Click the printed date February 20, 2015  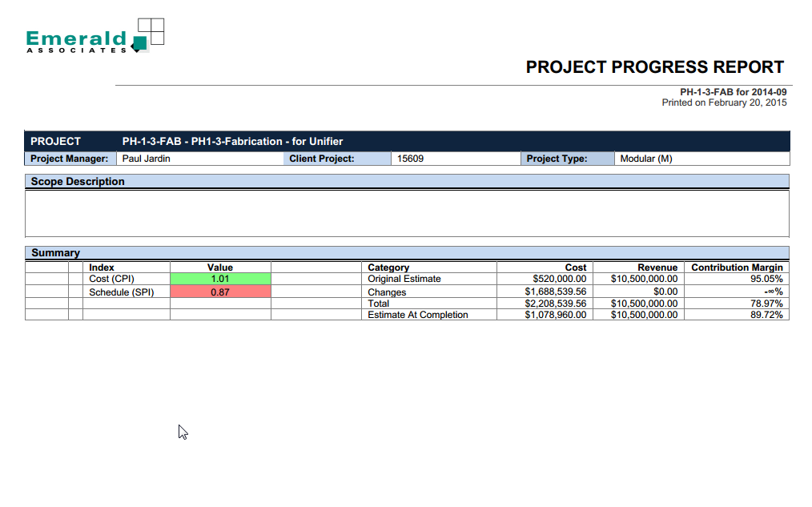[724, 103]
